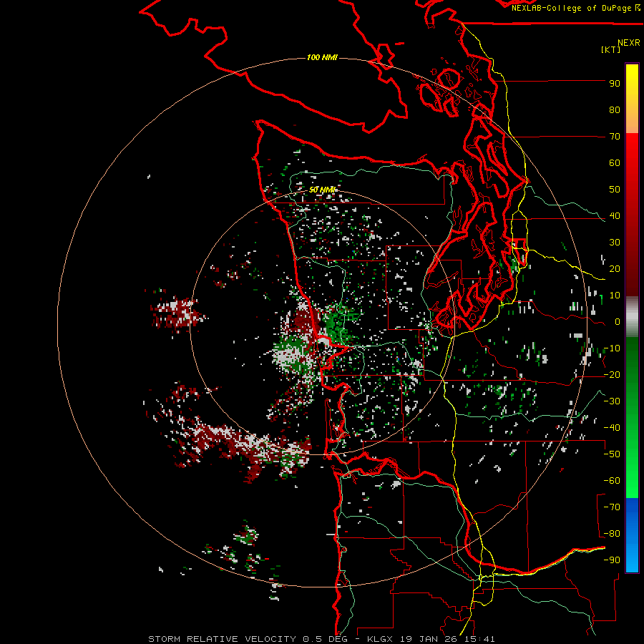Click the -20 value on velocity scale
644x644 pixels.
tap(612, 375)
